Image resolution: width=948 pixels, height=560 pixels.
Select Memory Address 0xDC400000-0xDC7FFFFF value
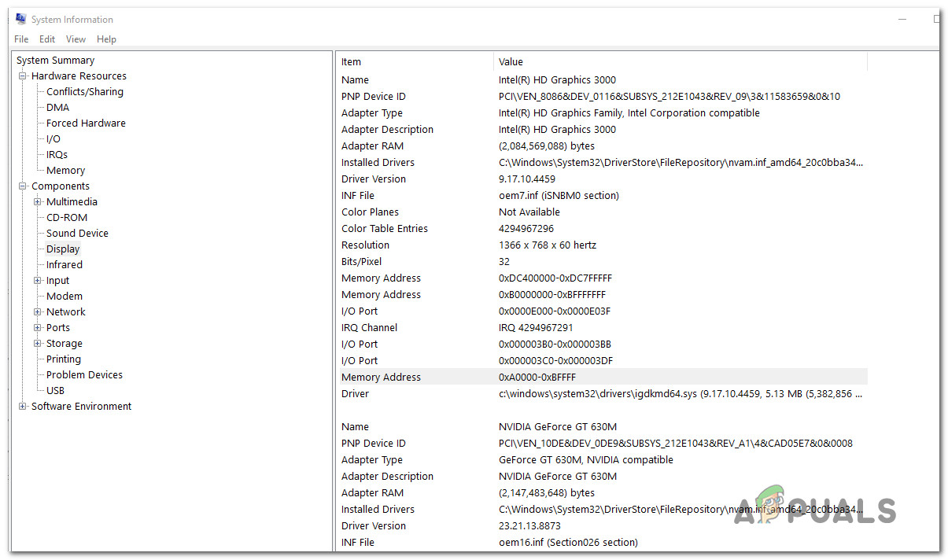pos(555,278)
